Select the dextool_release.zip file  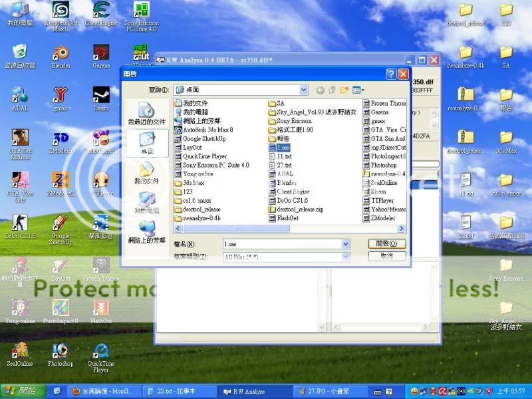point(299,209)
